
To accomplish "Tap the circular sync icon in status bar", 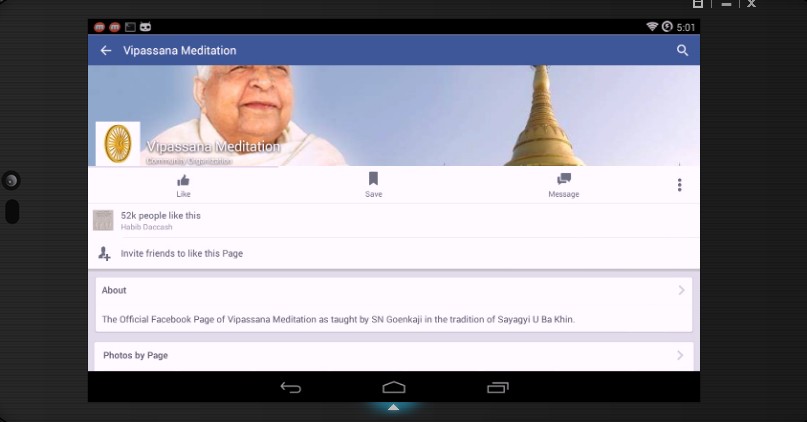I will 667,26.
